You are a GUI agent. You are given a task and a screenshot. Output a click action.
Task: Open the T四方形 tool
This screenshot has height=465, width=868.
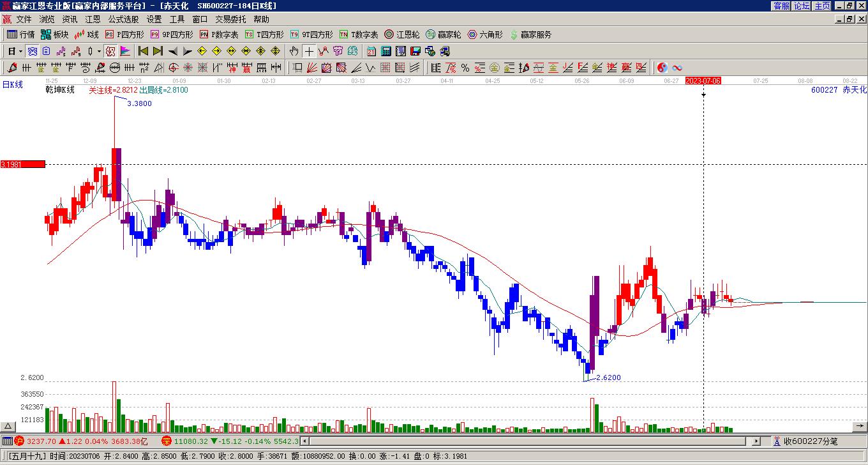264,34
